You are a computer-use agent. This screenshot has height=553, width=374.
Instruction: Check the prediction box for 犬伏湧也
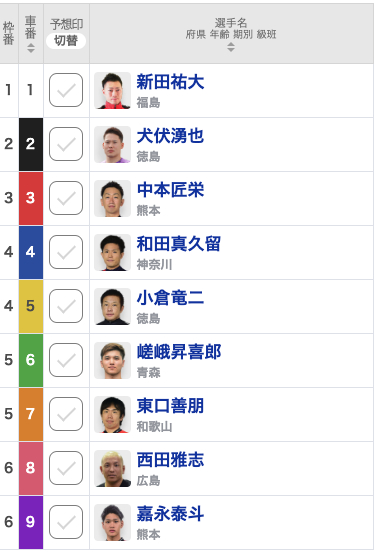point(66,144)
